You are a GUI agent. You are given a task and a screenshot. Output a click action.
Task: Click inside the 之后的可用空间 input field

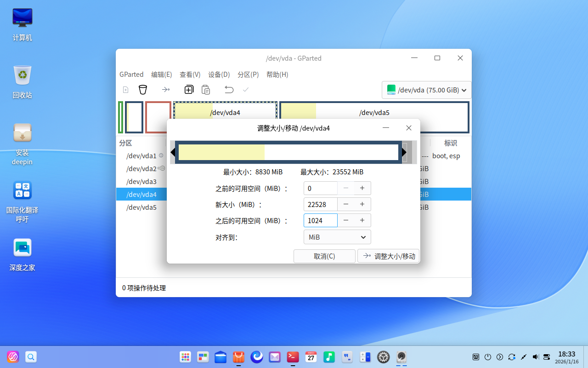tap(320, 220)
